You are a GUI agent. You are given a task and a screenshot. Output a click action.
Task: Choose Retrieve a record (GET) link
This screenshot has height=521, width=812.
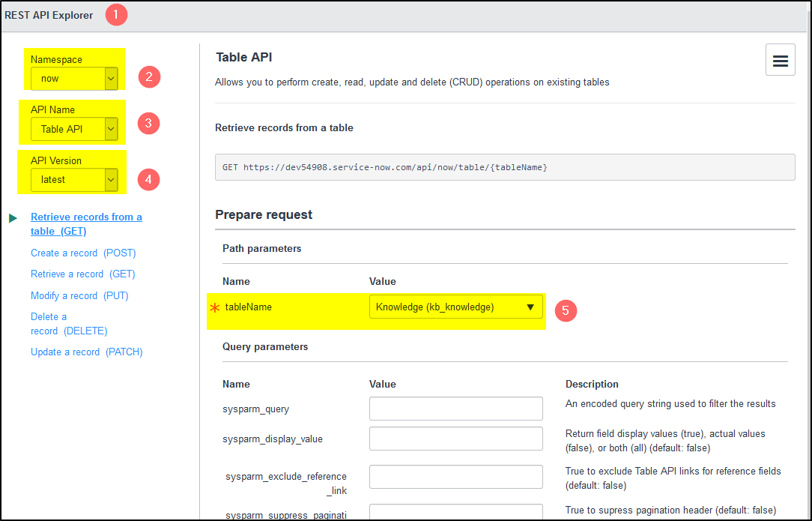(82, 274)
